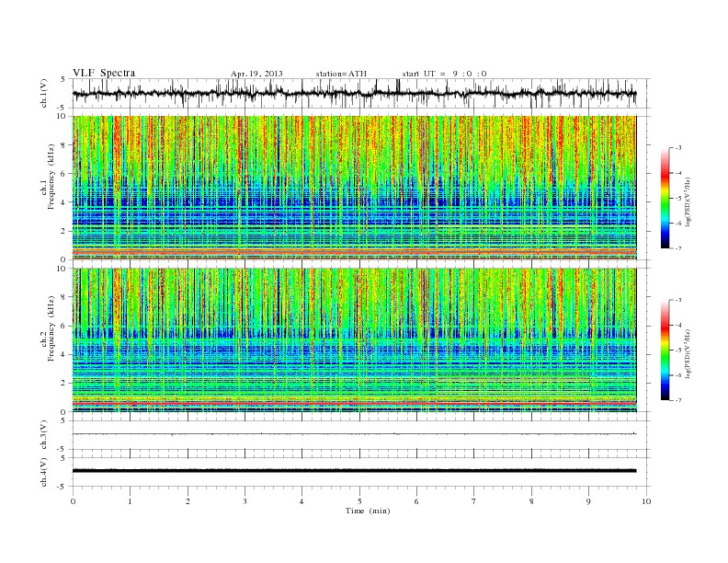Click the ch.1 spectrogram color scale bar

point(665,198)
